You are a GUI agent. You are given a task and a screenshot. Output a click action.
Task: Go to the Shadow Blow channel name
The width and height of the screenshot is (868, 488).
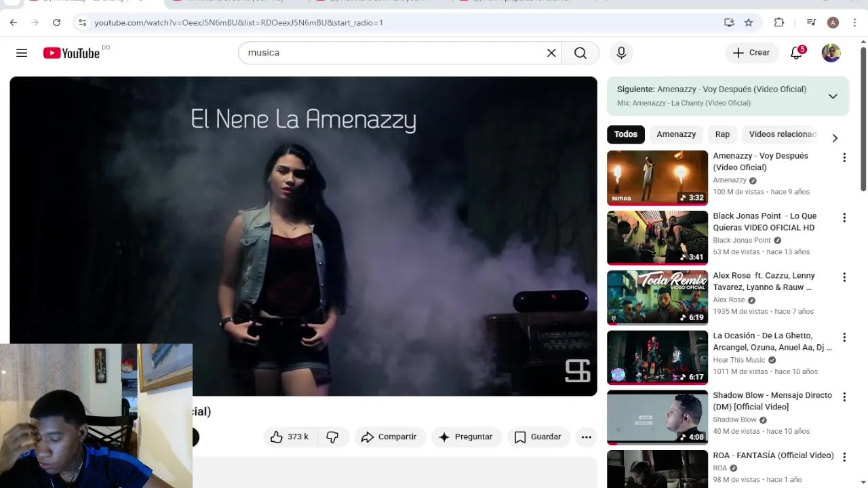[x=734, y=420]
